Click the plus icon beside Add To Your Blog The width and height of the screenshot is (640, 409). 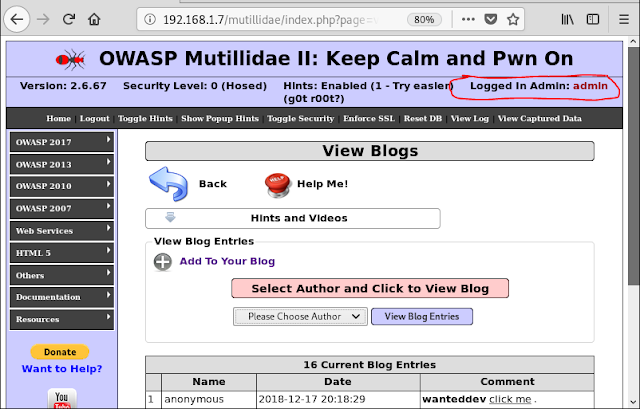click(x=163, y=262)
